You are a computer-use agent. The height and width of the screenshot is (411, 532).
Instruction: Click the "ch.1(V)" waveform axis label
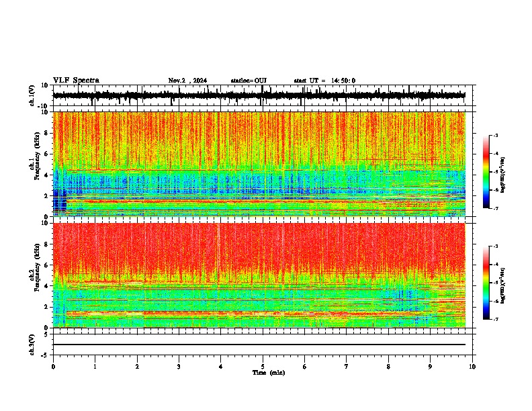(32, 95)
